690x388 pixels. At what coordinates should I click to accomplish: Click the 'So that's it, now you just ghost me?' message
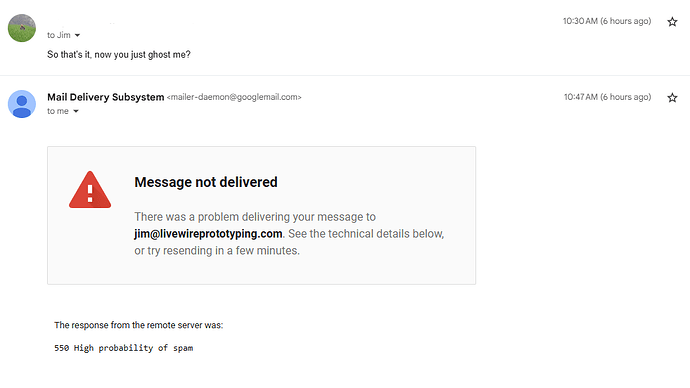pyautogui.click(x=119, y=55)
